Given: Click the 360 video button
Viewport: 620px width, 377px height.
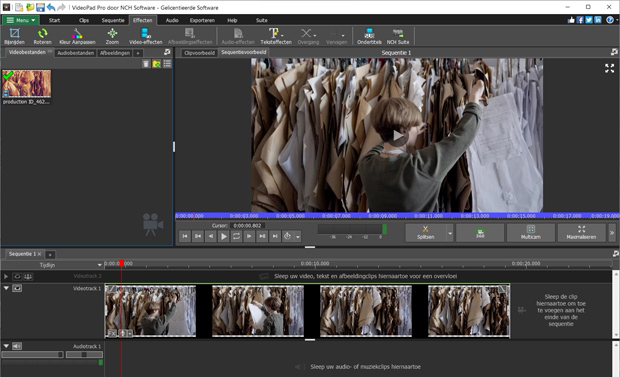Looking at the screenshot, I should point(480,233).
